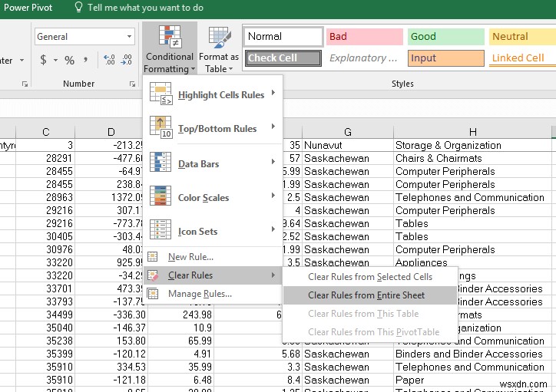Click the Color Scales icon
The image size is (556, 392).
pos(161,196)
